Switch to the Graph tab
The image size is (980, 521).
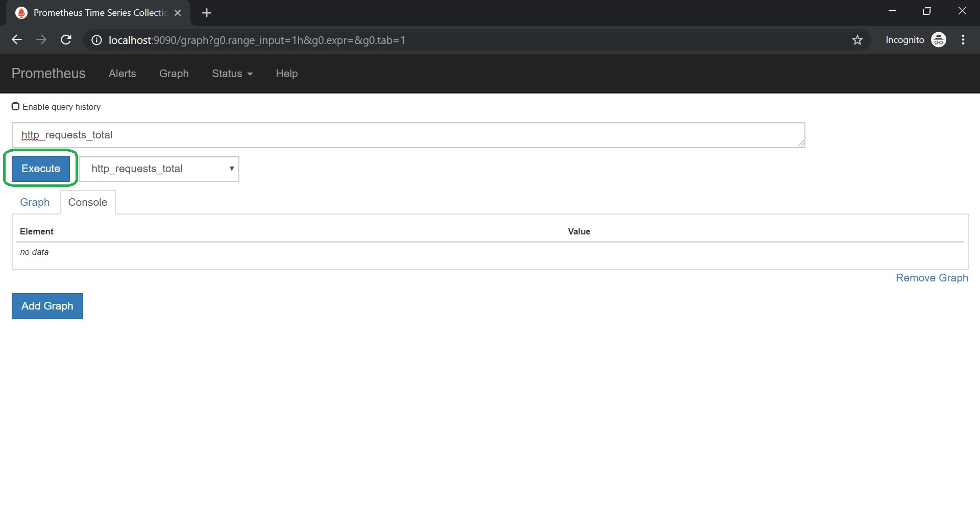coord(35,202)
